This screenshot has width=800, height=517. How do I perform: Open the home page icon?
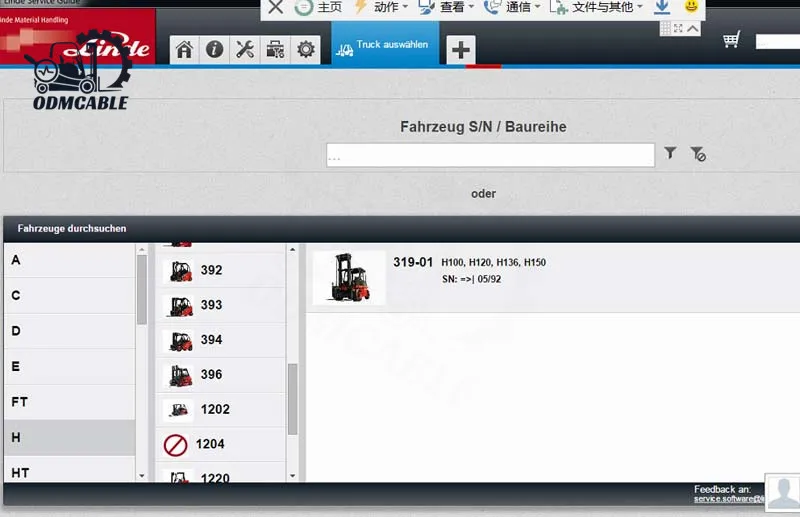coord(184,50)
